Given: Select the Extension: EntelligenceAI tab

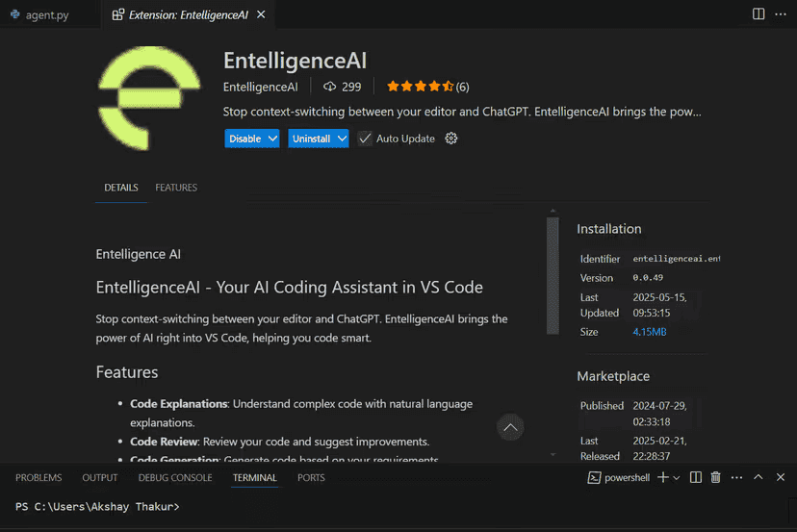Looking at the screenshot, I should [188, 14].
